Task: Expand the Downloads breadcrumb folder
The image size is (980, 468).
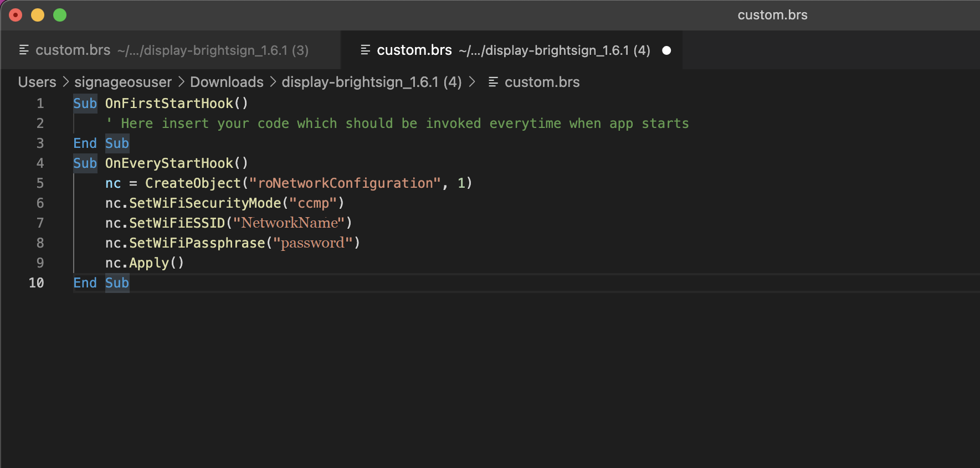Action: tap(227, 82)
